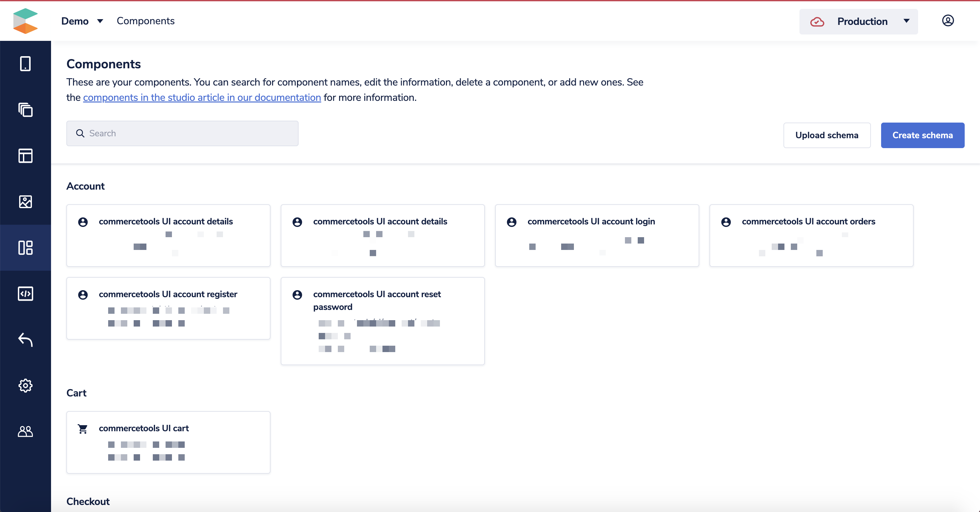Open the user profile icon at top right
The height and width of the screenshot is (512, 980).
(x=947, y=20)
